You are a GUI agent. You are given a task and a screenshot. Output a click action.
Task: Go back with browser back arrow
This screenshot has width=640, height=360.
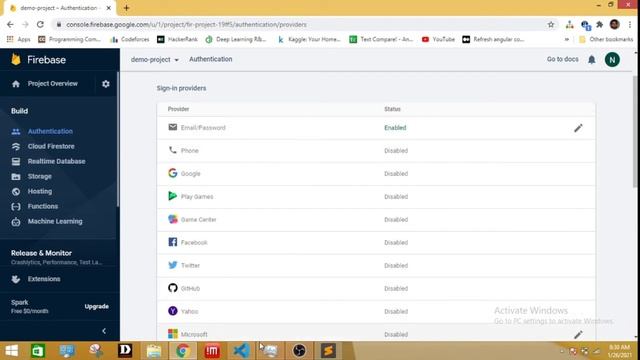(x=10, y=24)
